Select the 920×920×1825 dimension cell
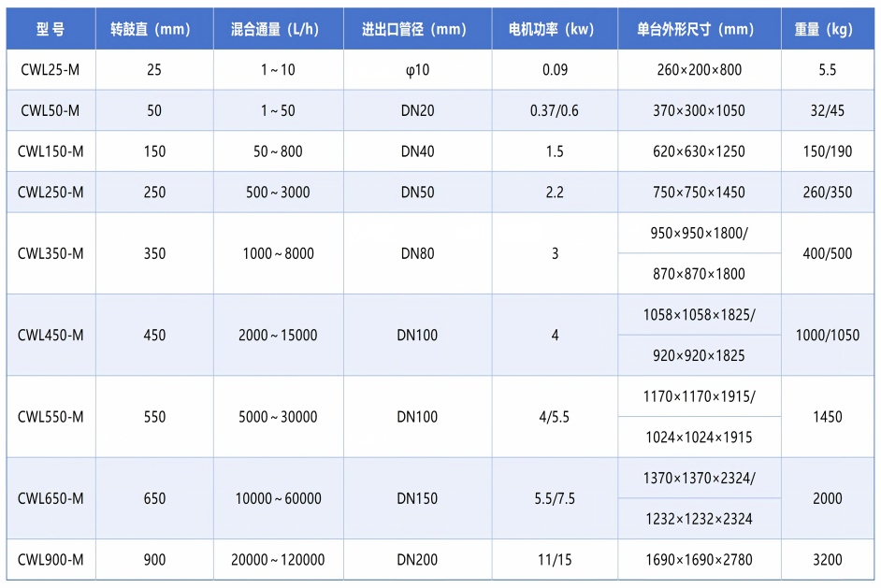881x588 pixels. coord(699,355)
